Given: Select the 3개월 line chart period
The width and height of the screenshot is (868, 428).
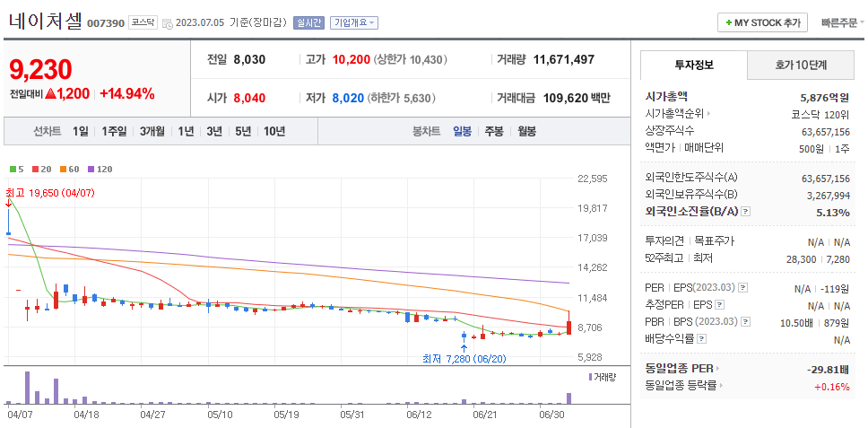Looking at the screenshot, I should tap(152, 132).
